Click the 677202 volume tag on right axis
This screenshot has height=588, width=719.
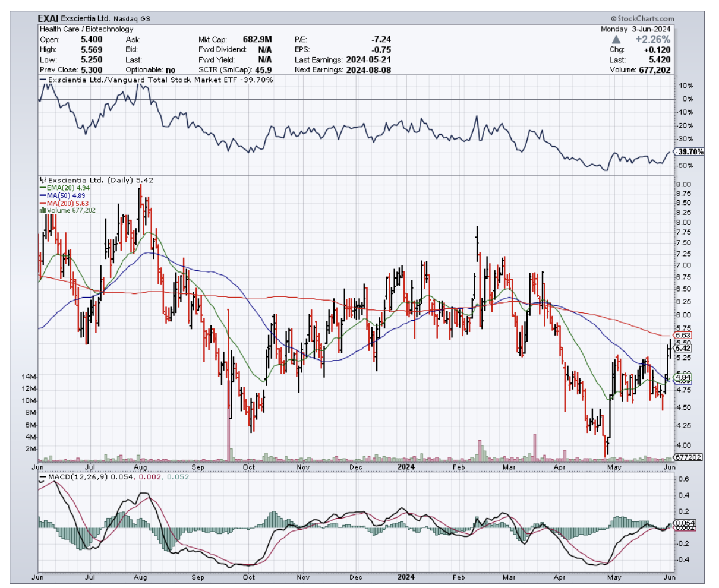click(x=689, y=457)
